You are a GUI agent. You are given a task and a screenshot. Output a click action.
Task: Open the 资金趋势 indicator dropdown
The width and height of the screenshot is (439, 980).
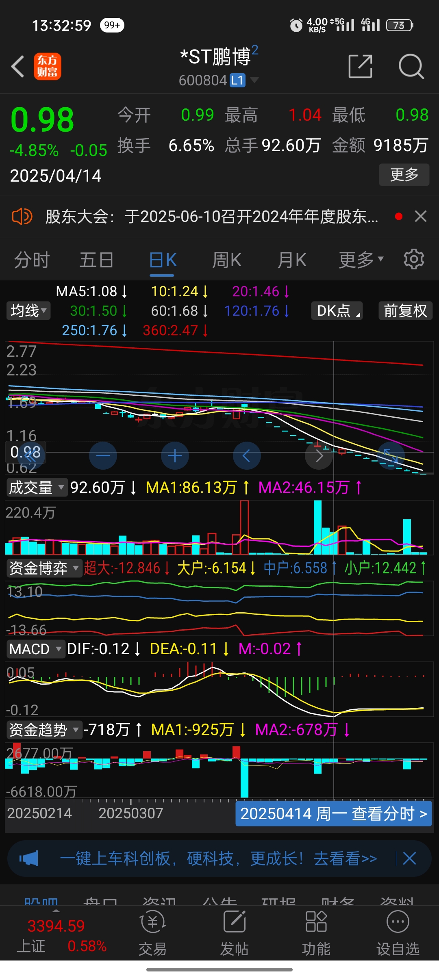(44, 730)
